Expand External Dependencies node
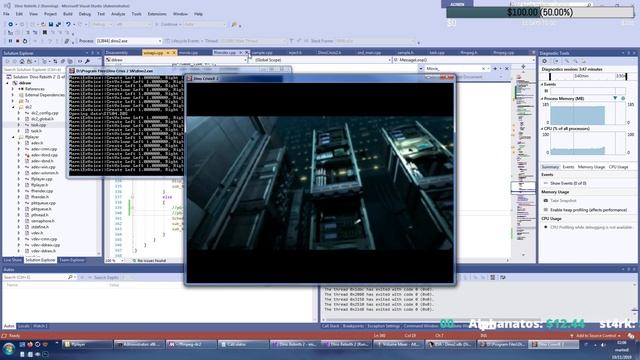This screenshot has width=640, height=360. (13, 95)
